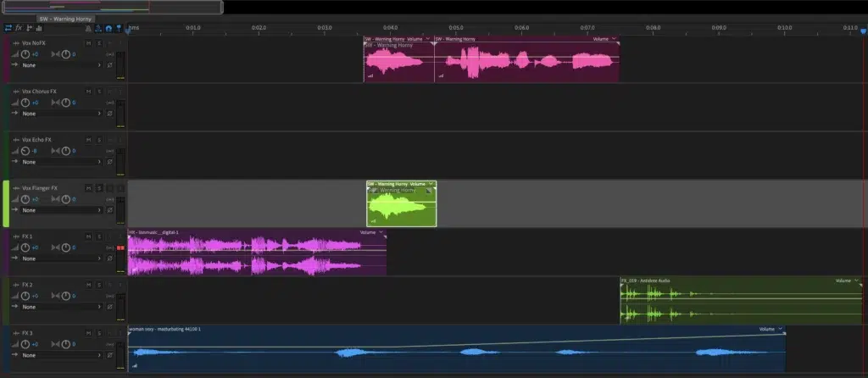This screenshot has height=378, width=868.
Task: Open the Inputs/Outputs track view
Action: tap(8, 28)
